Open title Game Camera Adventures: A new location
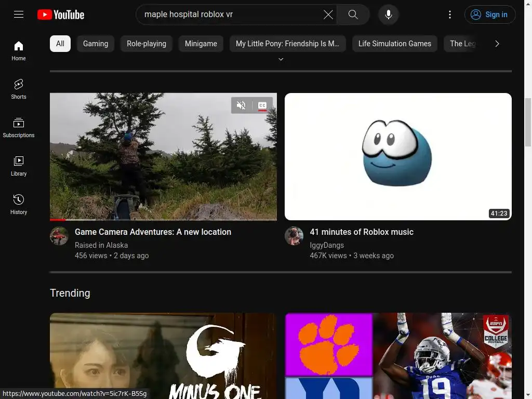The width and height of the screenshot is (532, 399). [x=153, y=232]
